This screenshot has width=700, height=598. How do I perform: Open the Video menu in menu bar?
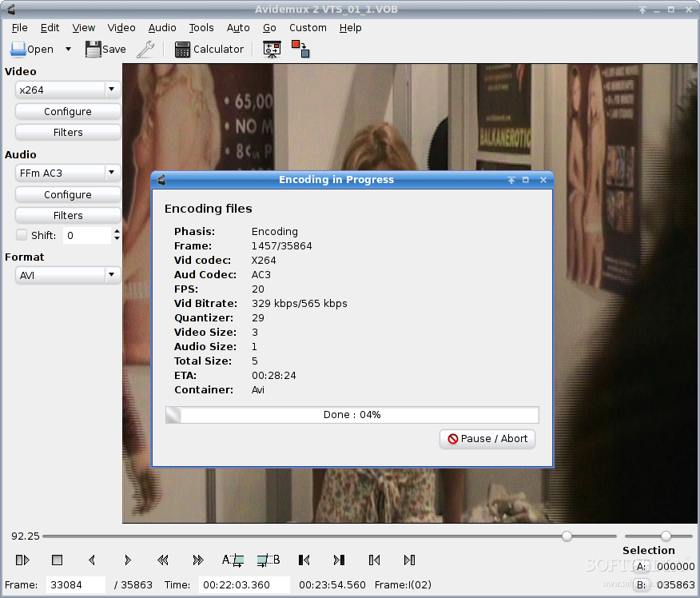[x=121, y=27]
